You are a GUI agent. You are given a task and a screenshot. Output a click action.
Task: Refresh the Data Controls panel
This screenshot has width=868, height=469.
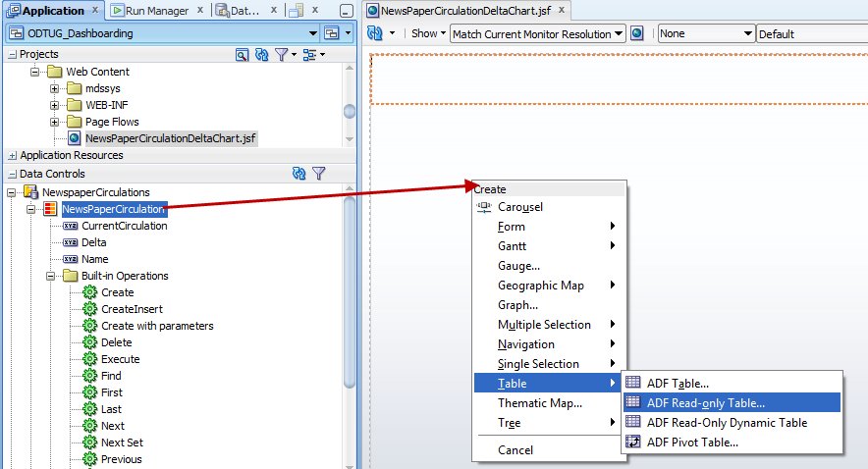[299, 174]
